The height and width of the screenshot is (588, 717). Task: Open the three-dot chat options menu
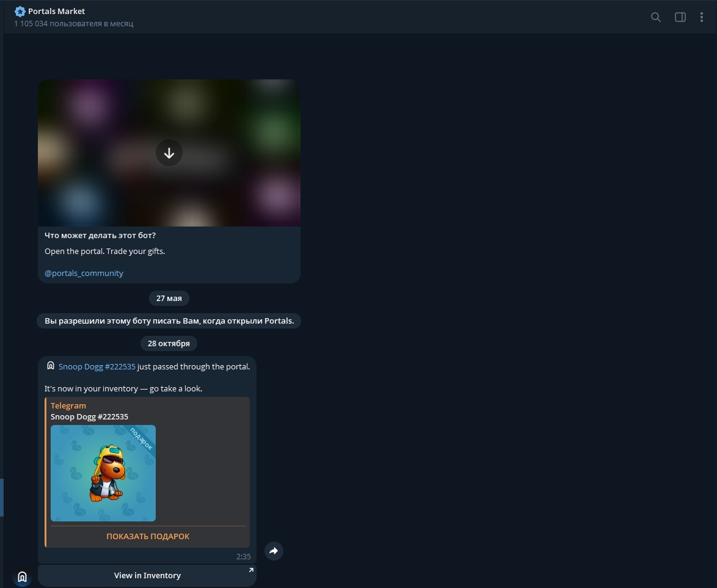coord(701,17)
